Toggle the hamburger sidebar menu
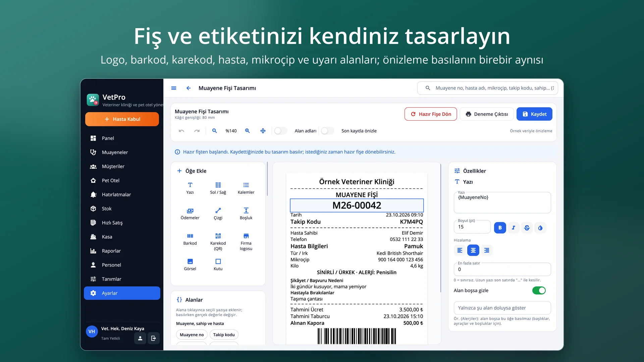The image size is (644, 362). pos(174,88)
